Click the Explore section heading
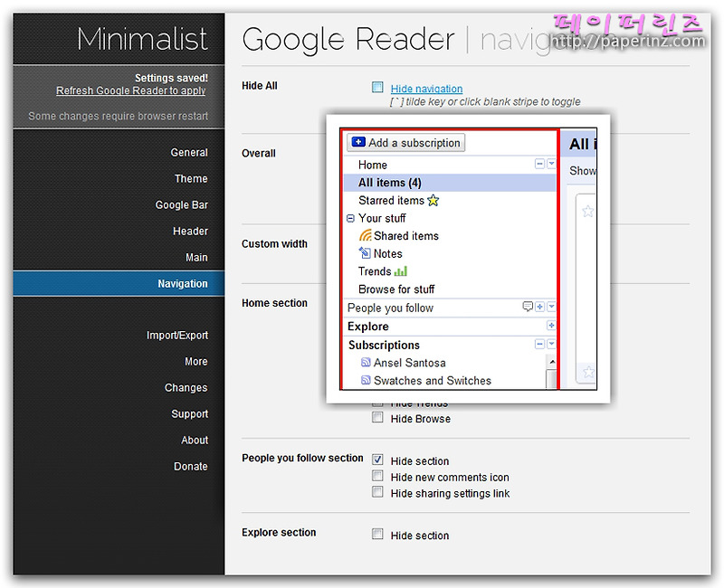724x588 pixels. (368, 327)
